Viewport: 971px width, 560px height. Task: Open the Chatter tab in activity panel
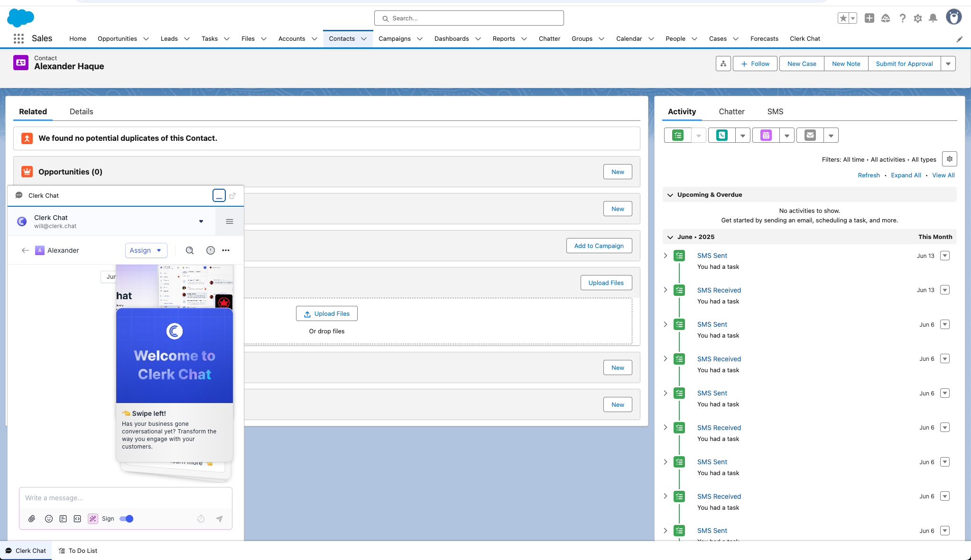(x=731, y=112)
